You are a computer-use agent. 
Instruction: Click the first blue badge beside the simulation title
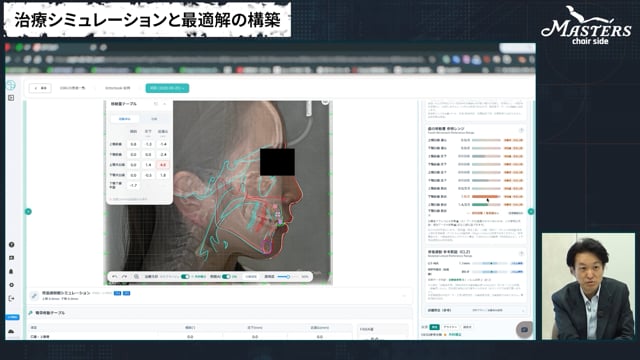[118, 293]
